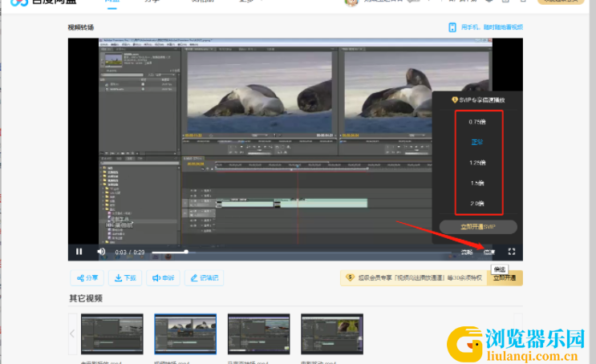Enter fullscreen mode with the fullscreen icon
Screen dimensions: 596x364
click(512, 252)
